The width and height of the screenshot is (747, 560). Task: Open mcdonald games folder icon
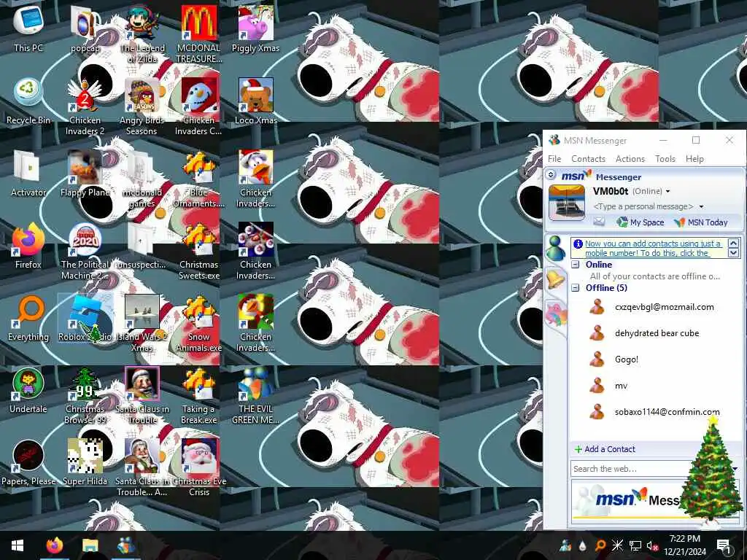click(142, 179)
